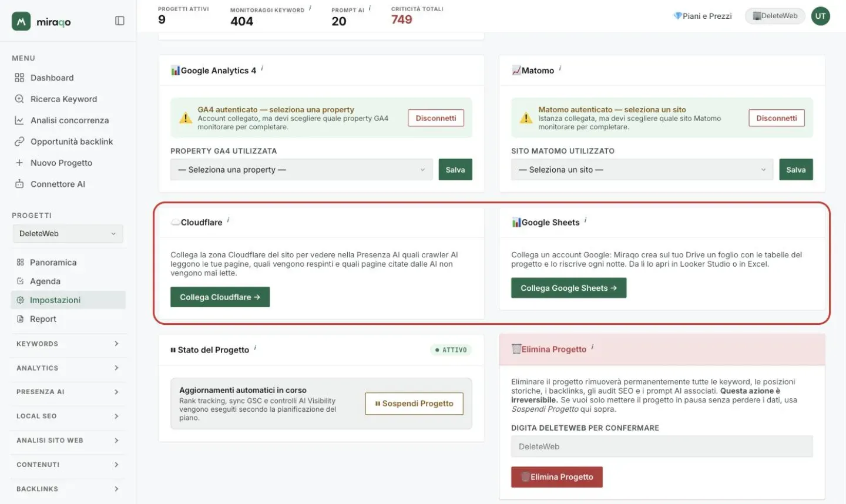This screenshot has width=846, height=504.
Task: Click info icon next to Monitoraggi Keyword
Action: pos(310,8)
